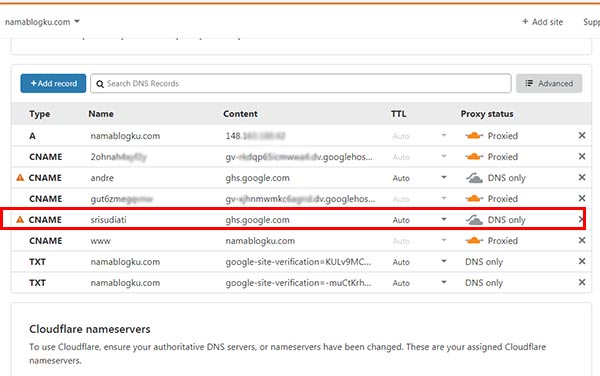The height and width of the screenshot is (376, 600).
Task: Expand TTL dropdown for srisudiati record
Action: click(x=444, y=220)
